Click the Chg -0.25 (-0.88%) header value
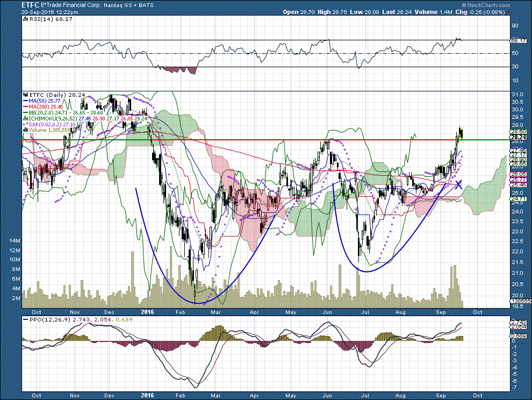 [480, 12]
